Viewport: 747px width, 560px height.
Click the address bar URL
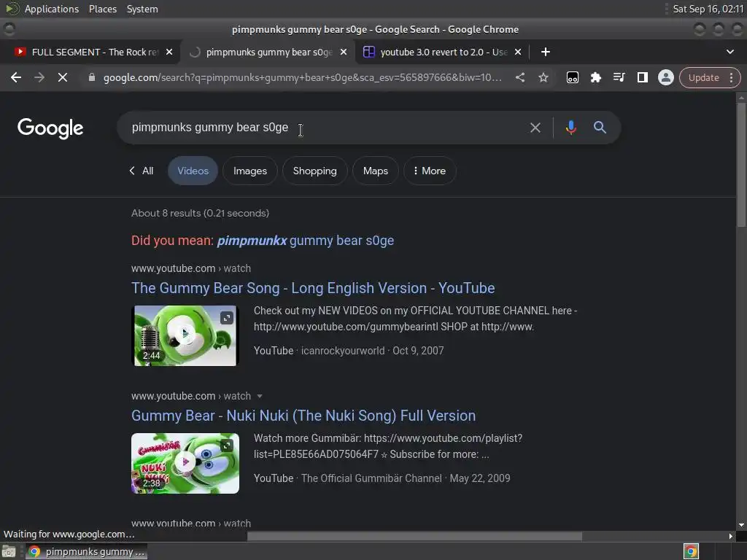point(303,77)
